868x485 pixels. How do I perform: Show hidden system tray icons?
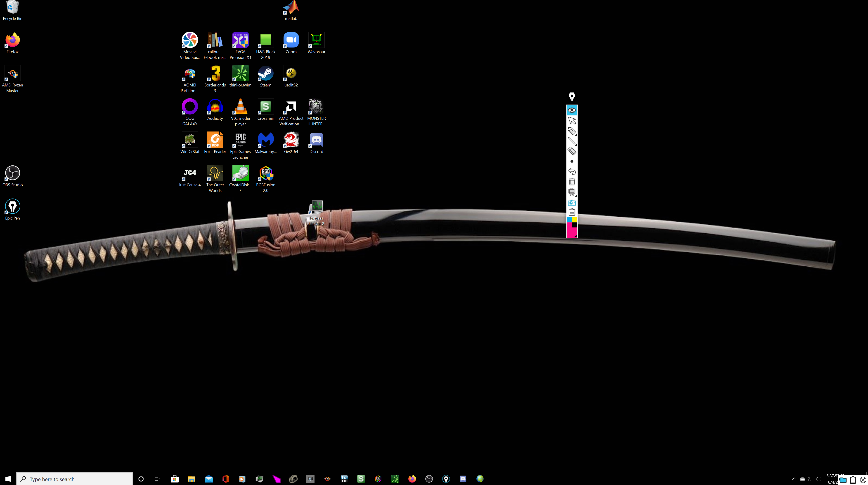click(x=794, y=479)
